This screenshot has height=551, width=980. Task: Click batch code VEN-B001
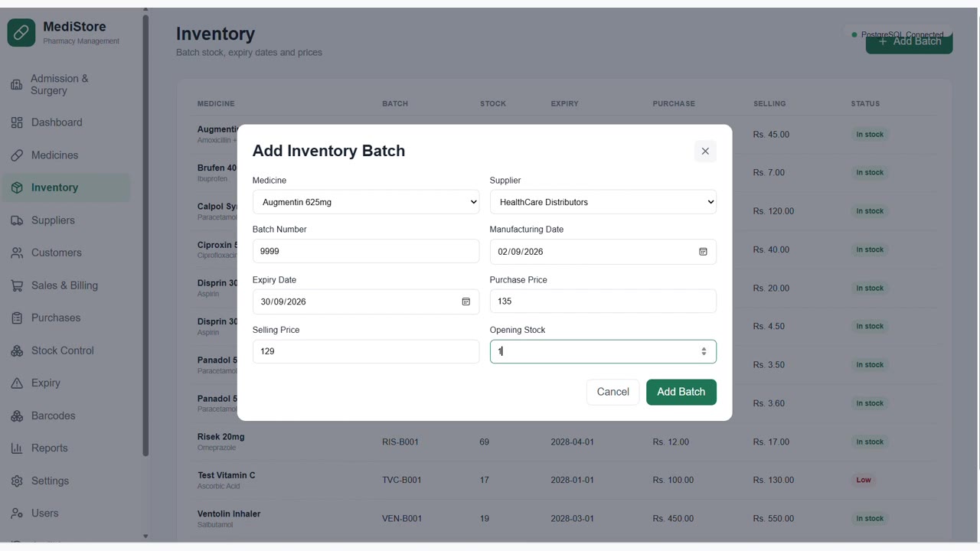pos(402,519)
